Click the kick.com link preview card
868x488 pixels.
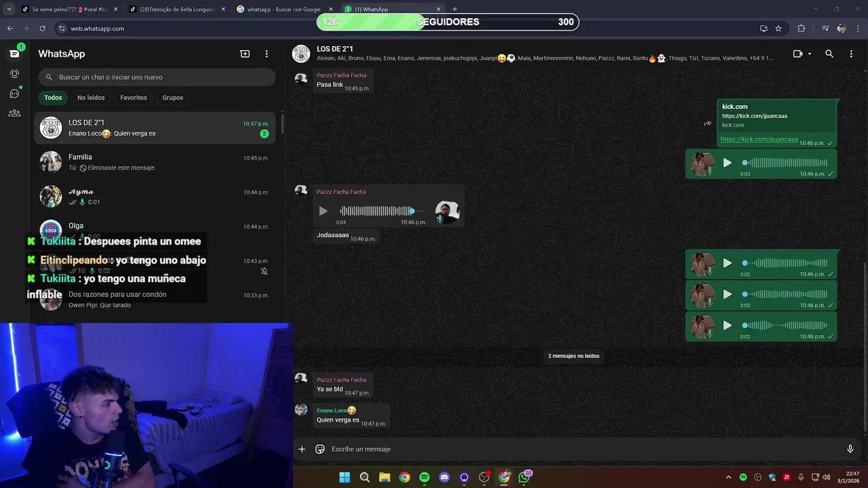776,115
